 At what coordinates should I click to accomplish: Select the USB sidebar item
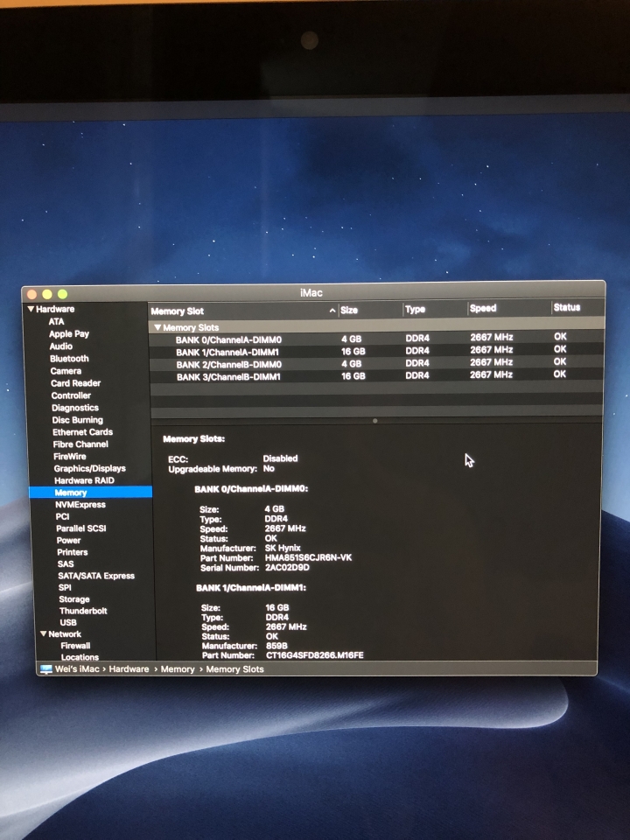(x=68, y=622)
